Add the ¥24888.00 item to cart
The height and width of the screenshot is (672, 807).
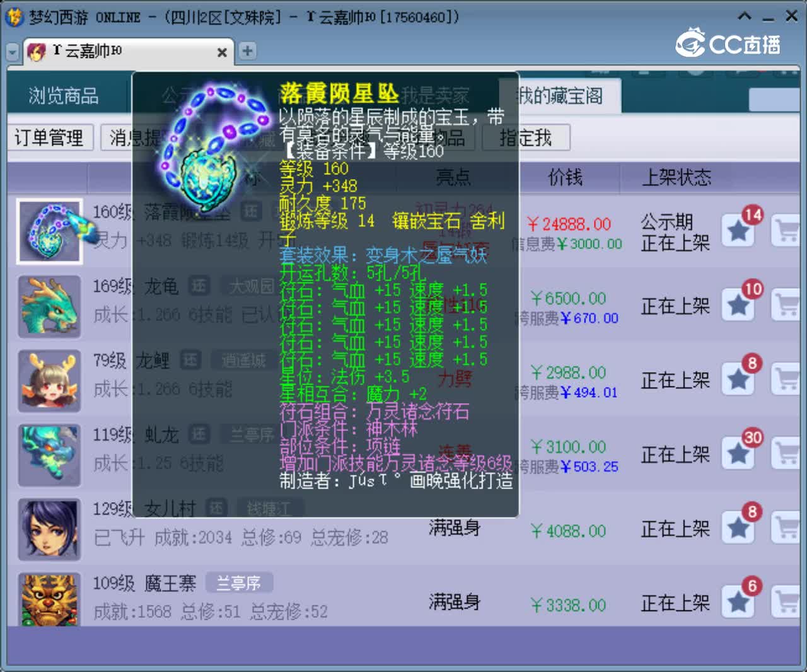pos(786,231)
